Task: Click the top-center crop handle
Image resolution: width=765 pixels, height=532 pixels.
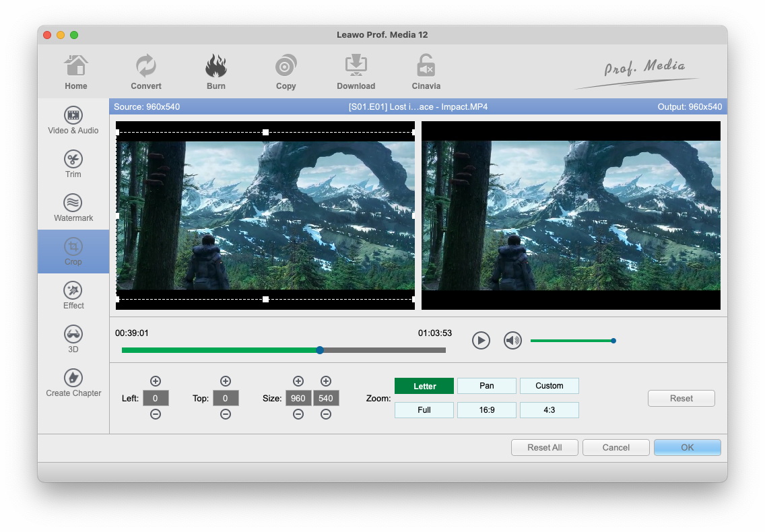Action: tap(265, 132)
